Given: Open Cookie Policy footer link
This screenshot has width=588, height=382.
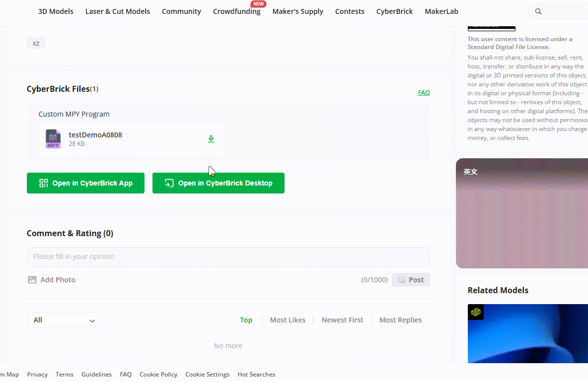Looking at the screenshot, I should click(158, 375).
